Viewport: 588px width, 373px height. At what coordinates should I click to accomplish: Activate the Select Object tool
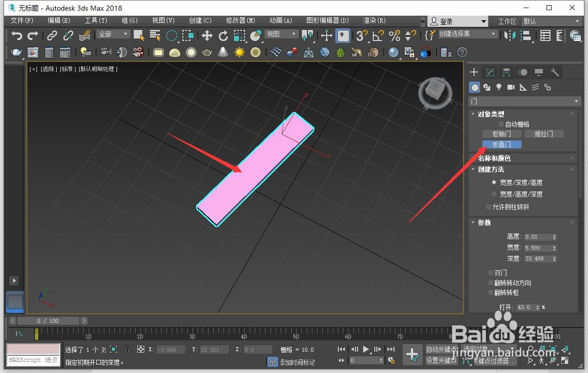pyautogui.click(x=139, y=35)
